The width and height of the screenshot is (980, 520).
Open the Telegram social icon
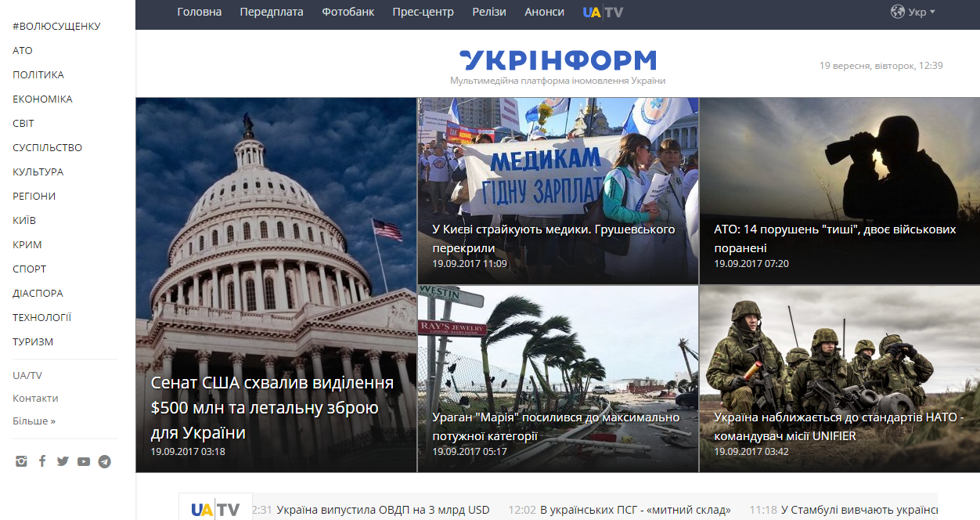[104, 461]
